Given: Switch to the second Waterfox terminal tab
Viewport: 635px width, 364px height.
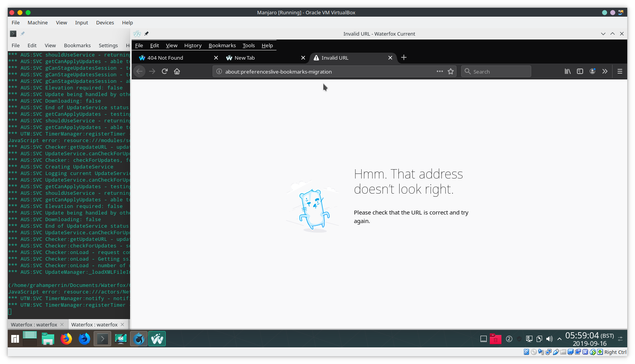Looking at the screenshot, I should coord(95,324).
